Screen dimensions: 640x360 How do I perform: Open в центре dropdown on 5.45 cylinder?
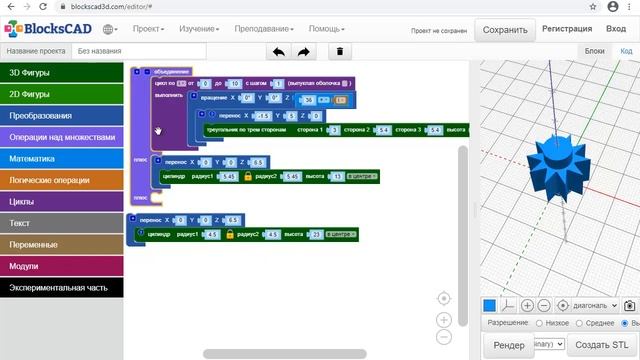[362, 176]
